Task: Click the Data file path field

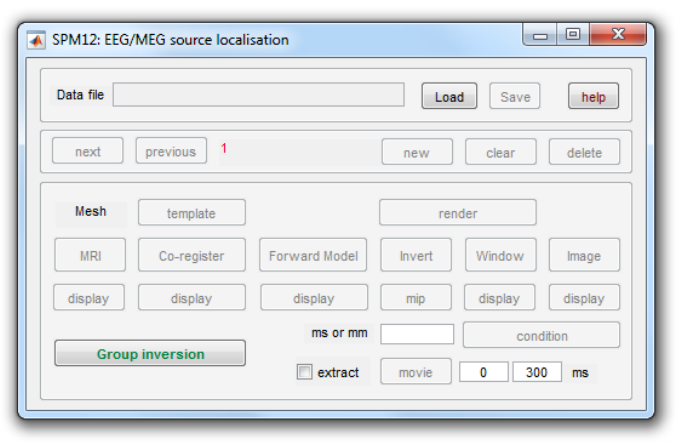Action: (x=258, y=95)
